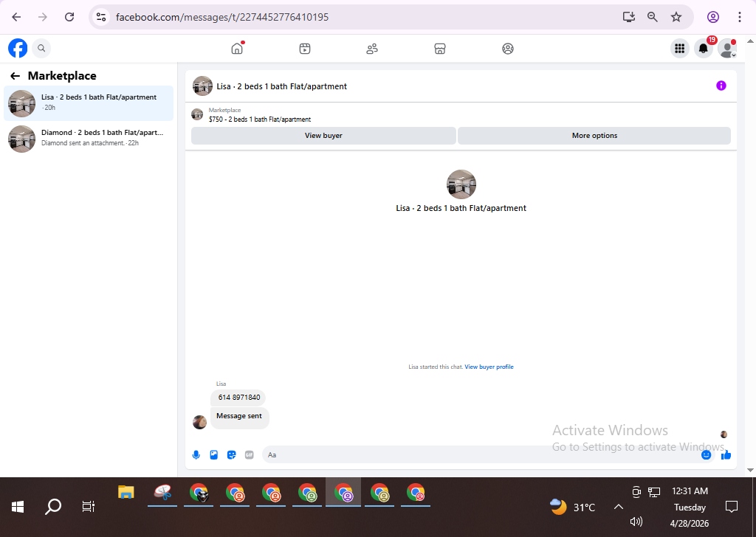756x537 pixels.
Task: Click Lisa's avatar beside Message sent
Action: click(199, 422)
